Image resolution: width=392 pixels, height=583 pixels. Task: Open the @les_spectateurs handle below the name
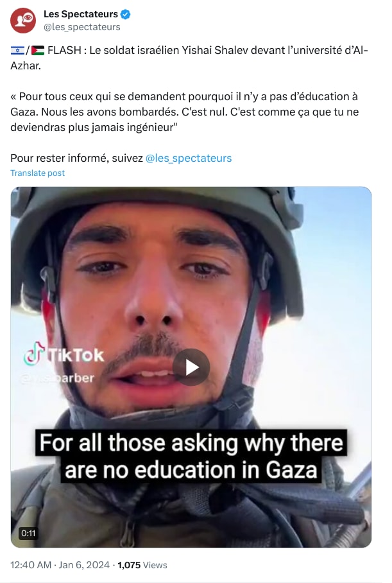(81, 27)
